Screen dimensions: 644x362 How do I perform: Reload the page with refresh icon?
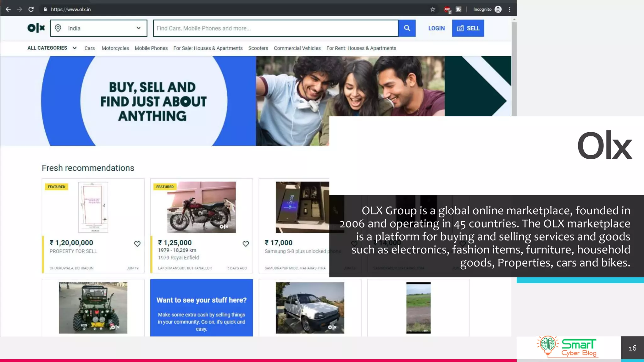click(31, 9)
